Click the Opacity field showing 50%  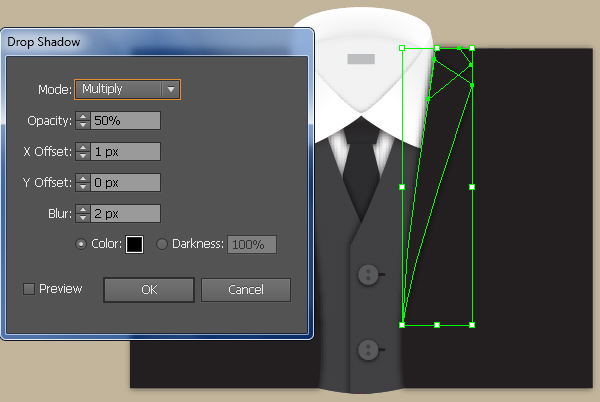[125, 120]
